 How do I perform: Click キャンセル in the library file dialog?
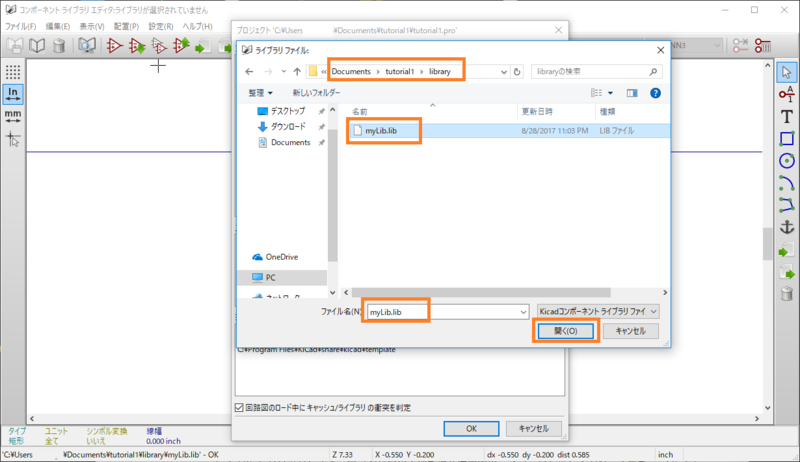pyautogui.click(x=631, y=331)
